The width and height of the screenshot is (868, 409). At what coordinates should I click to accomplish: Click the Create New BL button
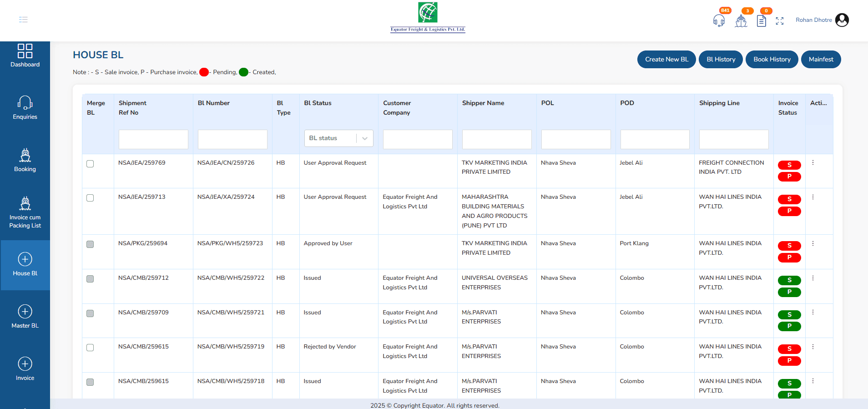click(x=666, y=60)
